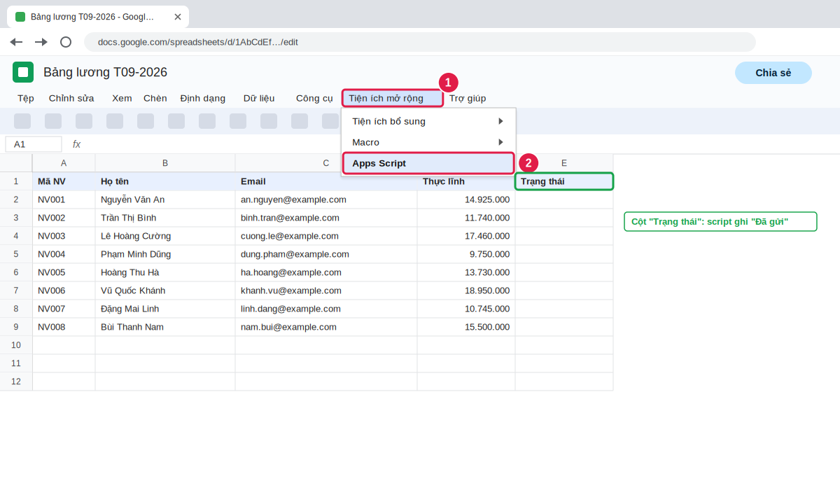This screenshot has height=504, width=840.
Task: Select row 12 header
Action: [16, 381]
